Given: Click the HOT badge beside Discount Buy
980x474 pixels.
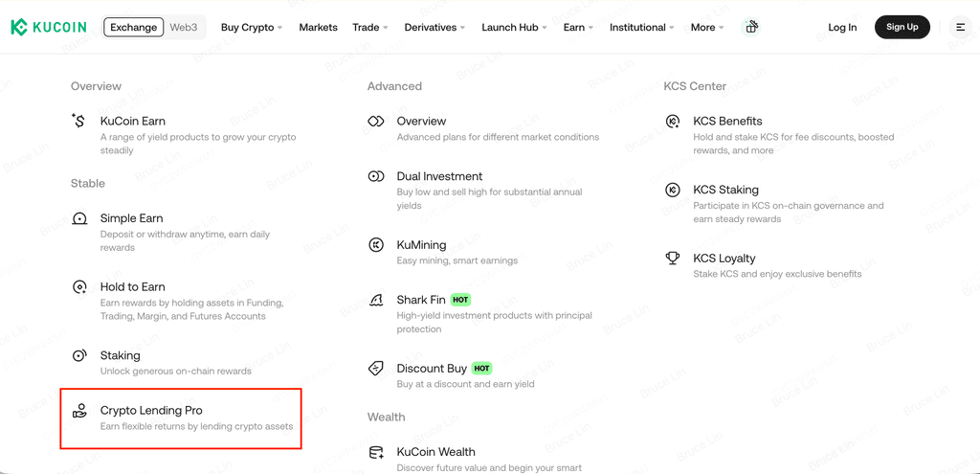Looking at the screenshot, I should 481,369.
